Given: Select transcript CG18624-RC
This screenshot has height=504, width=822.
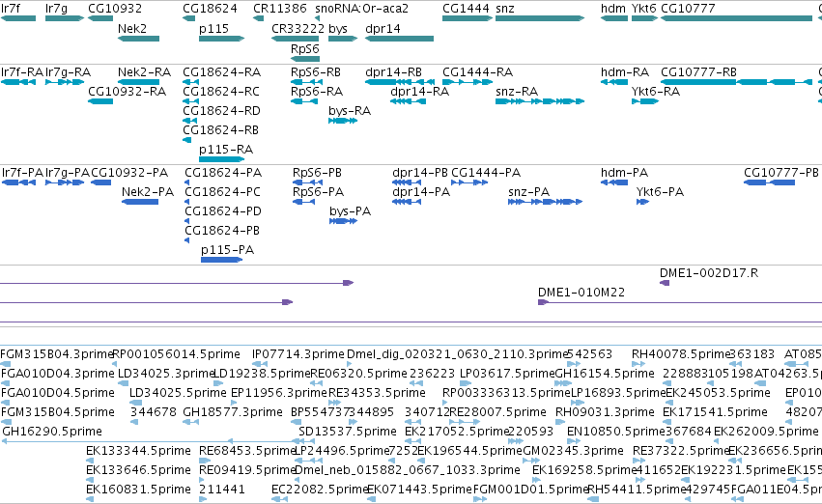Looking at the screenshot, I should [221, 92].
